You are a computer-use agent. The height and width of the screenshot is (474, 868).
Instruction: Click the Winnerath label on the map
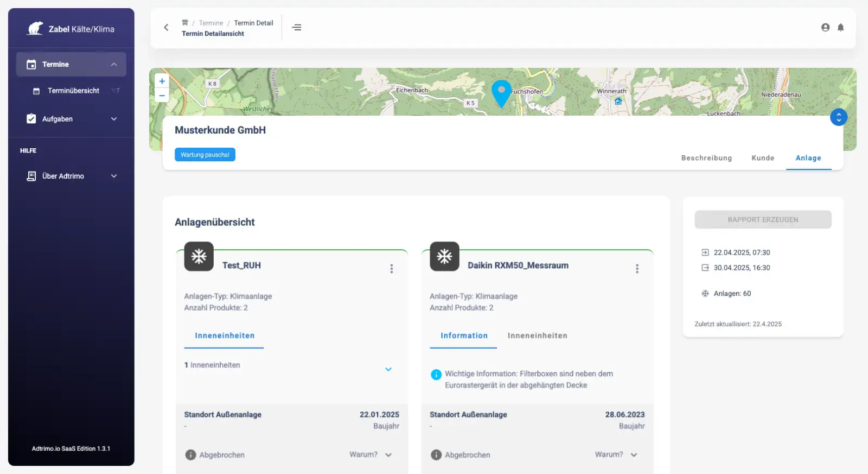[x=611, y=91]
